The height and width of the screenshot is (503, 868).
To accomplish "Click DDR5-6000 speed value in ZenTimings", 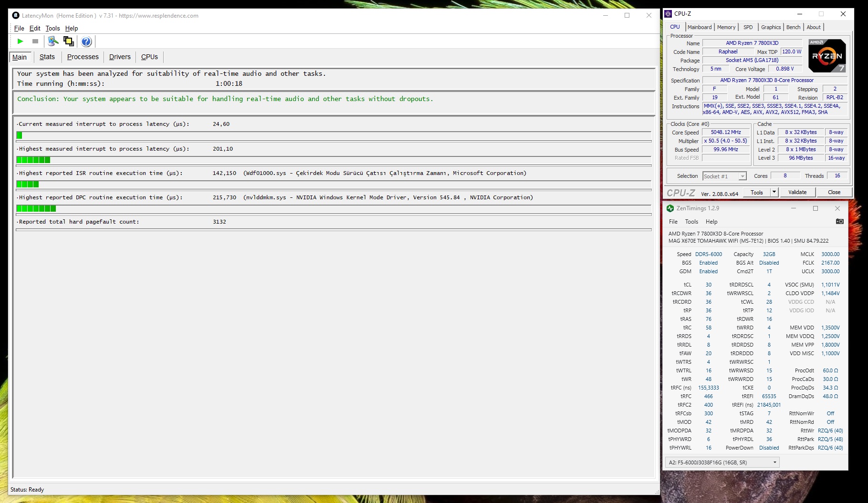I will tap(708, 255).
